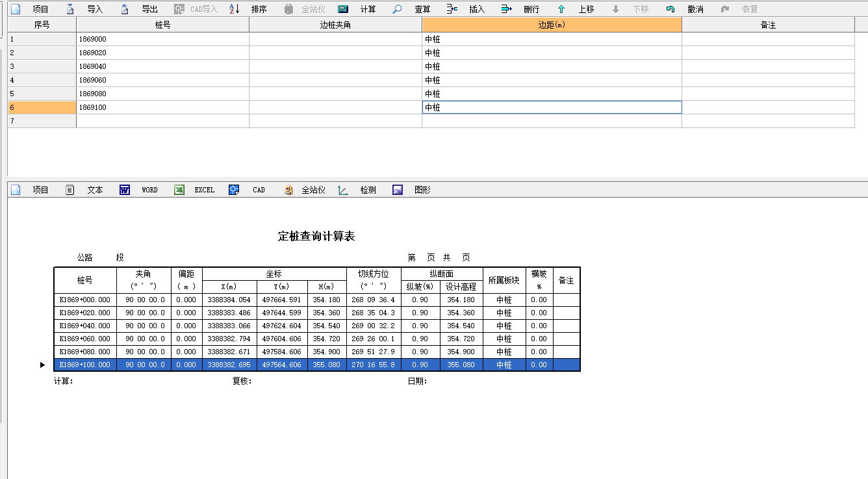868x479 pixels.
Task: Click the 检测 chart icon
Action: (344, 190)
